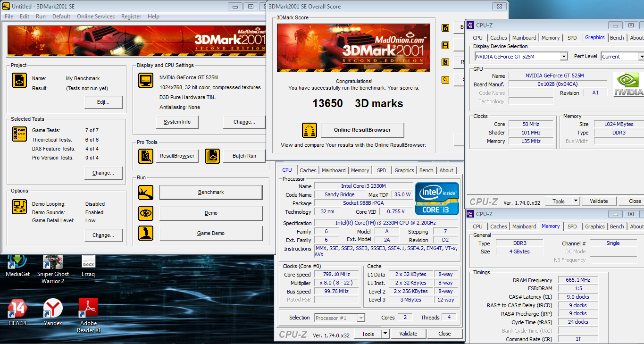Click the Batch Run icon in Pro Tools
The image size is (644, 344).
tap(212, 156)
